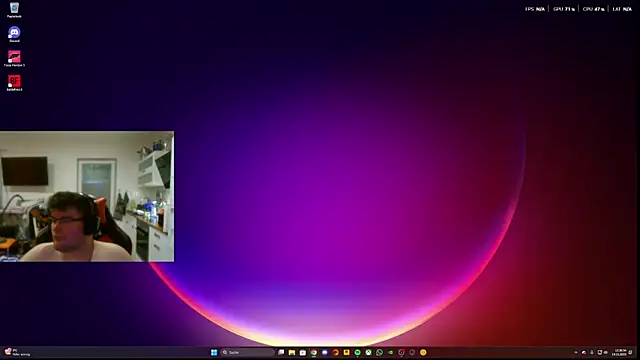This screenshot has width=640, height=360.
Task: Open the Discord desktop shortcut
Action: 14,34
